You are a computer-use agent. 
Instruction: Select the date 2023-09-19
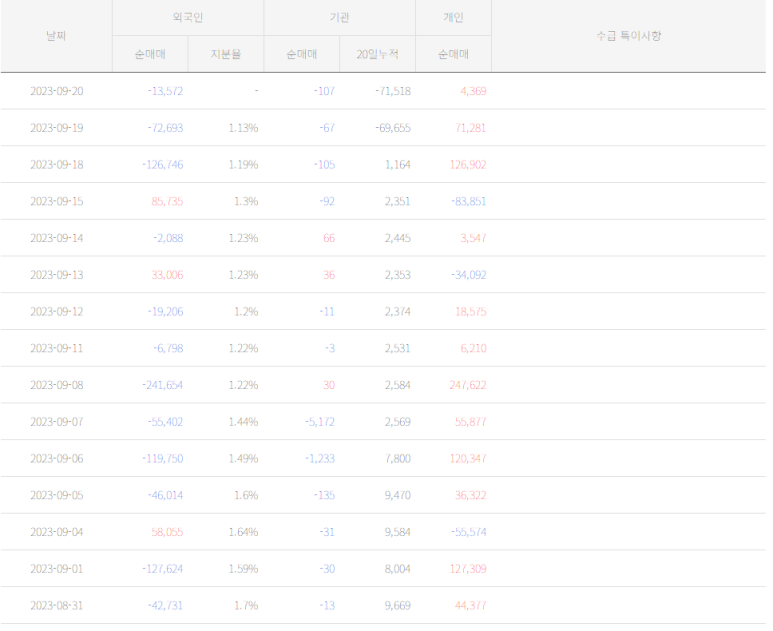(57, 128)
